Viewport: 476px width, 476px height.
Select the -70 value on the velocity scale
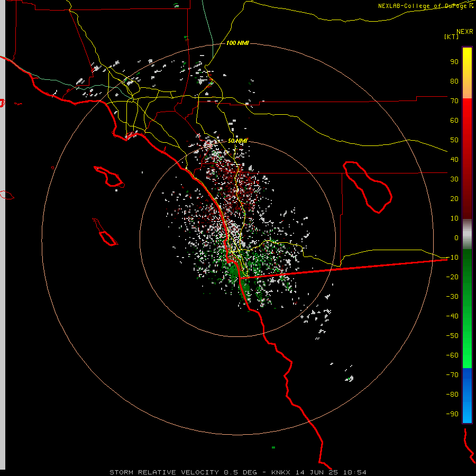click(452, 374)
